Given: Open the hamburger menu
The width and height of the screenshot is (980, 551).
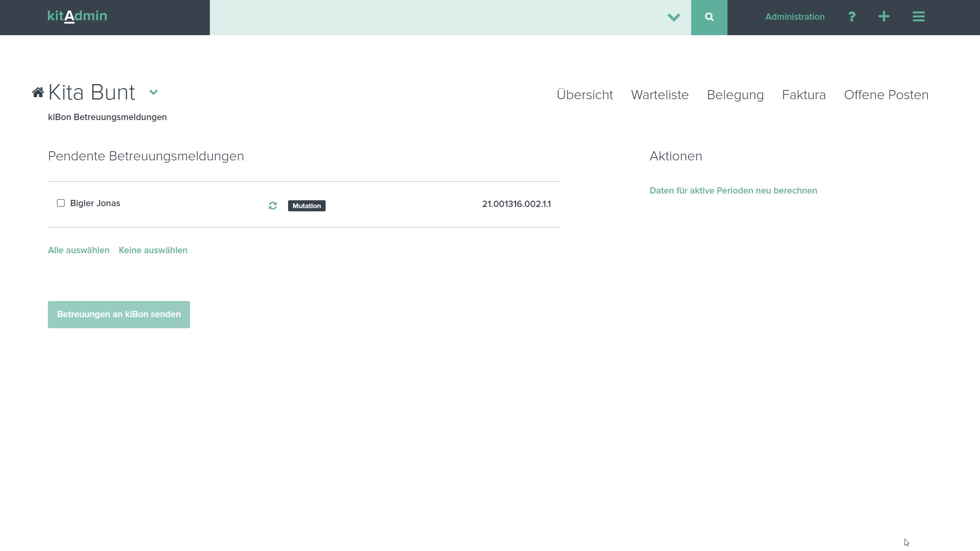Looking at the screenshot, I should [919, 17].
